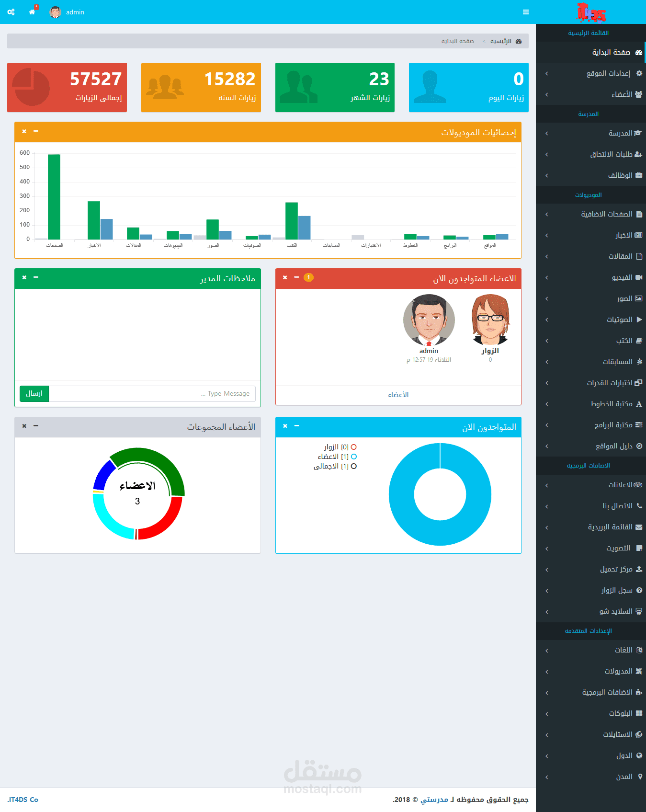The image size is (646, 812).
Task: Click the ارسال send button
Action: click(x=34, y=393)
